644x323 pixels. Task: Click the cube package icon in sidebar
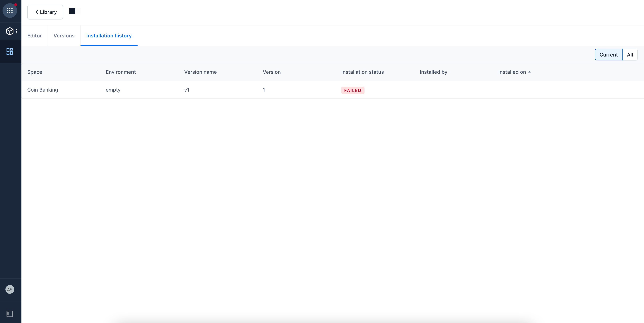[10, 31]
